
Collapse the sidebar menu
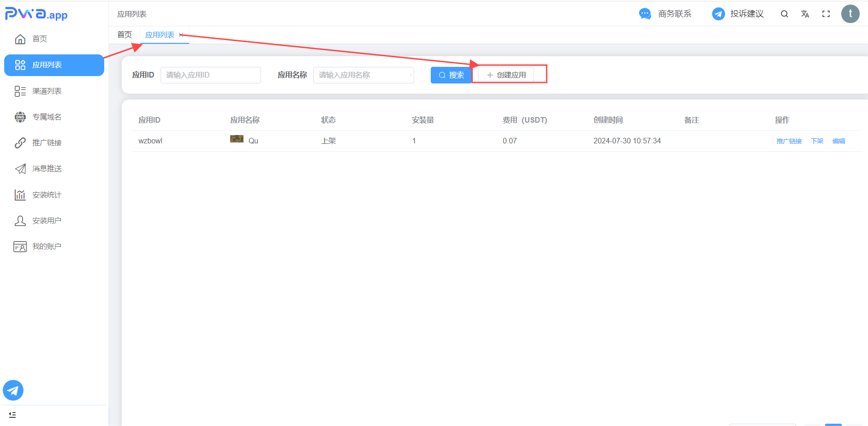click(12, 415)
